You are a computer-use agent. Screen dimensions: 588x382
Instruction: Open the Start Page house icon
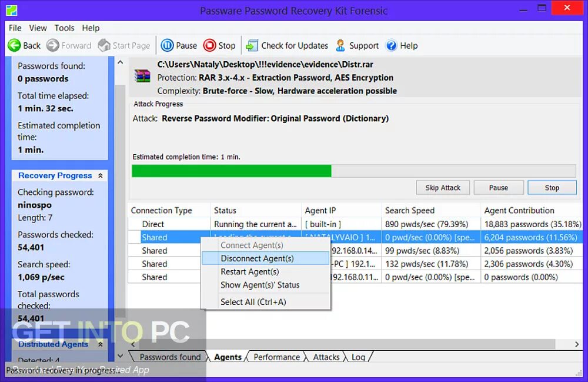click(x=104, y=45)
